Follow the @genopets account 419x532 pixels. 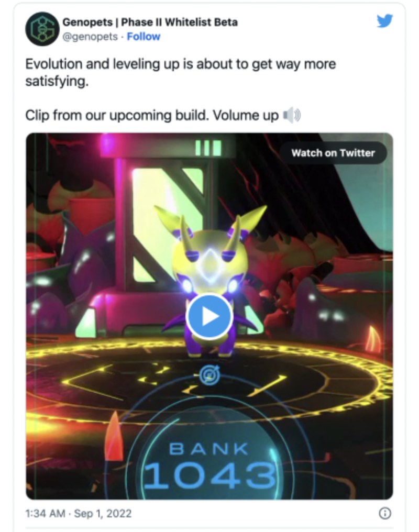coord(144,36)
